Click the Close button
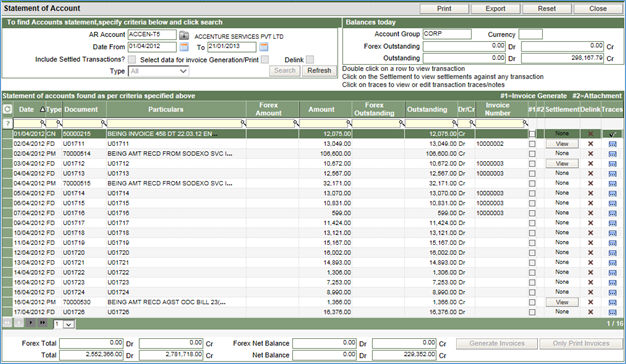Viewport: 626px width, 364px height. [x=598, y=8]
